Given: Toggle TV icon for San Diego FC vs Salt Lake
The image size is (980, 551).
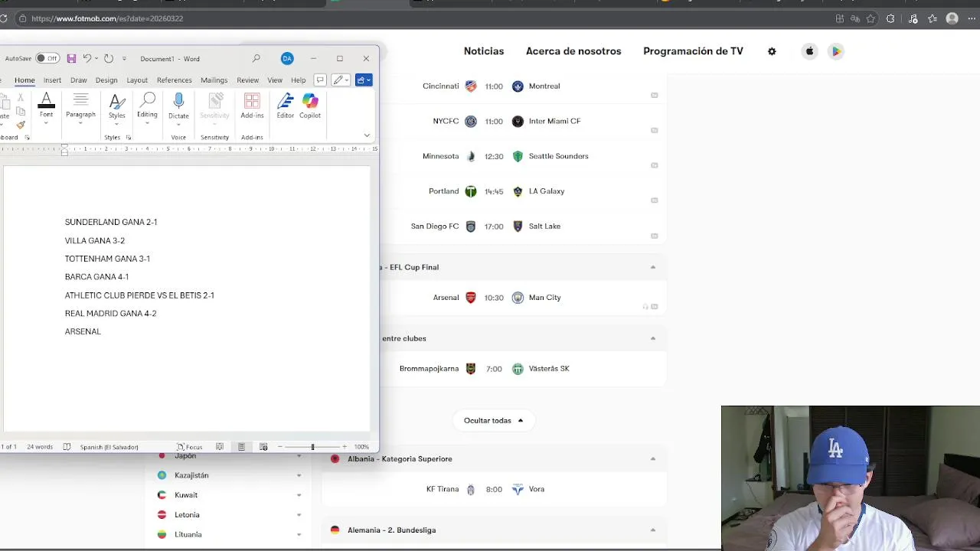Looking at the screenshot, I should click(655, 236).
